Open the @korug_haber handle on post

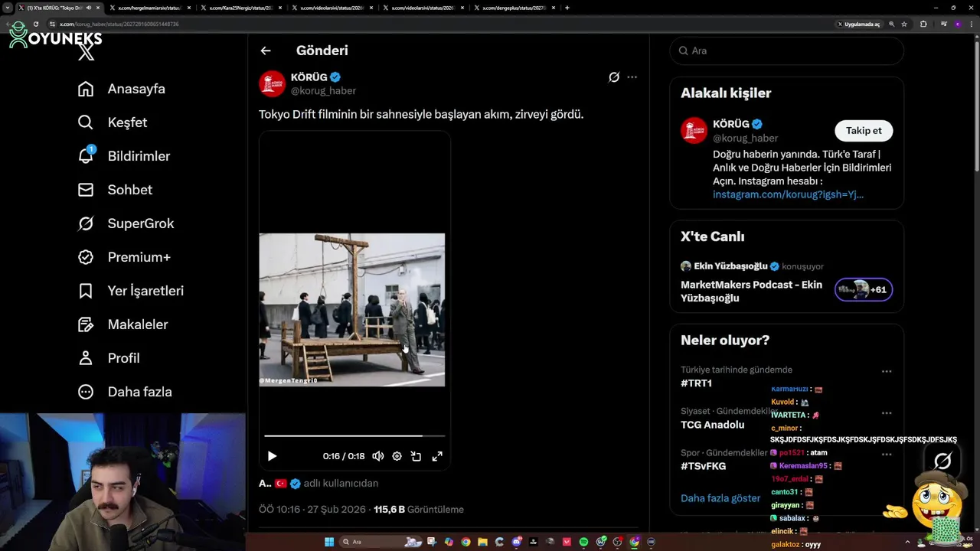[323, 90]
